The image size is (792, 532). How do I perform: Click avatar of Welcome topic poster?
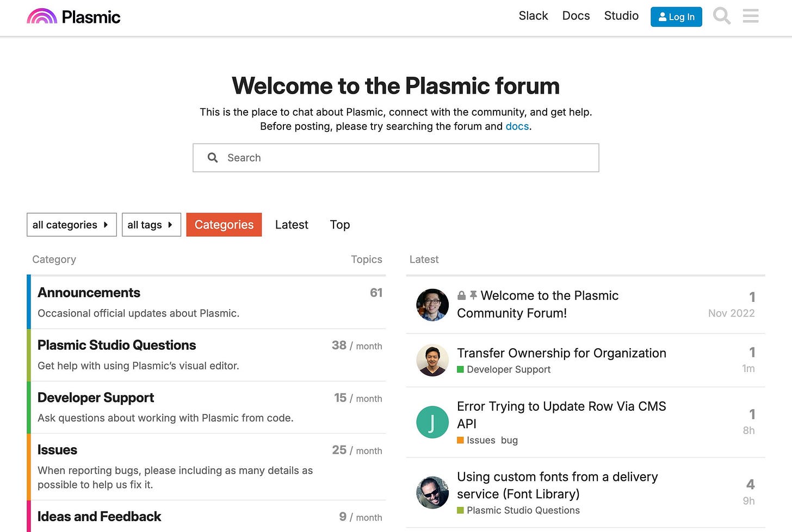click(432, 305)
